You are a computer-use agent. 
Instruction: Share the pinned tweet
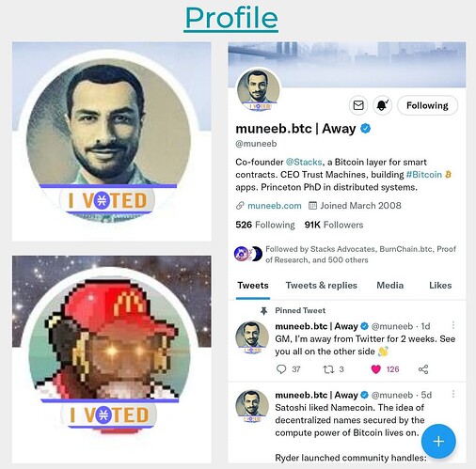point(423,369)
